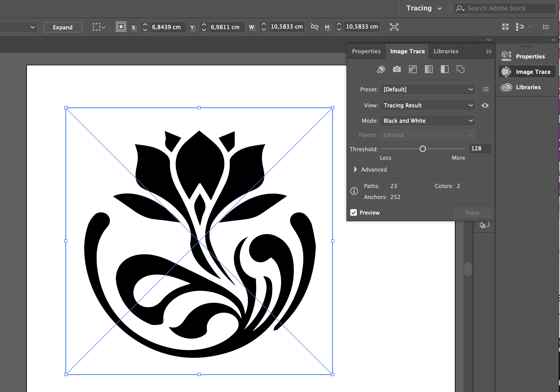Open the Tracing workspace switcher
Screen dimensions: 560x392
pos(424,8)
